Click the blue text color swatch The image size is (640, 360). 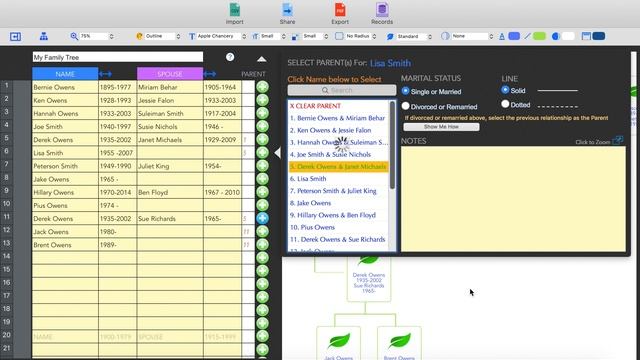pos(514,36)
